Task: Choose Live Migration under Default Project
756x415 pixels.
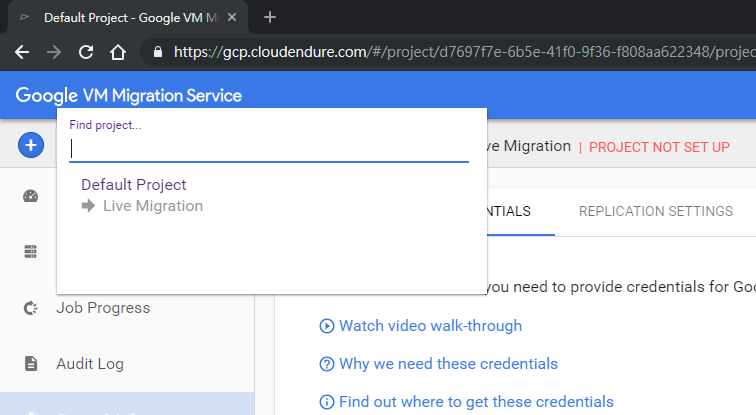Action: coord(153,206)
